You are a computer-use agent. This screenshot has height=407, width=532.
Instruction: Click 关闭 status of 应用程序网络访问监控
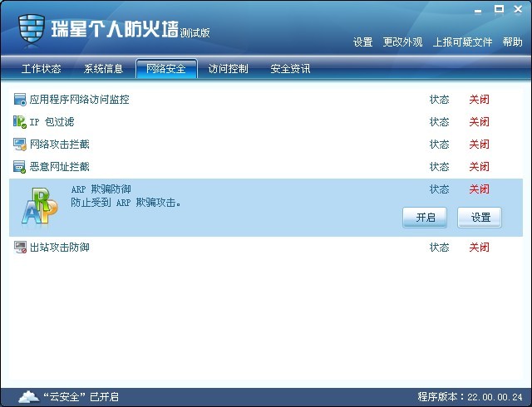(479, 100)
